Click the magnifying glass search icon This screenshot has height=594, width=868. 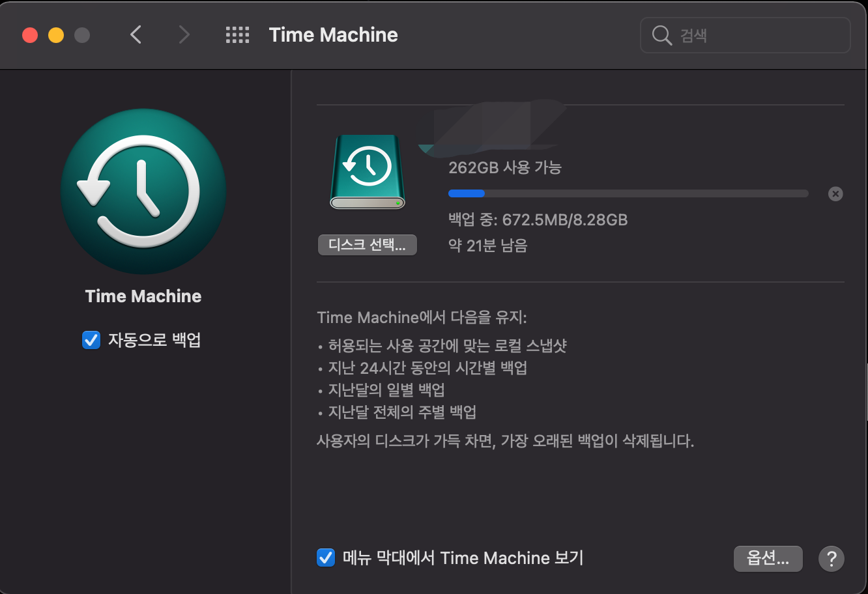(661, 35)
